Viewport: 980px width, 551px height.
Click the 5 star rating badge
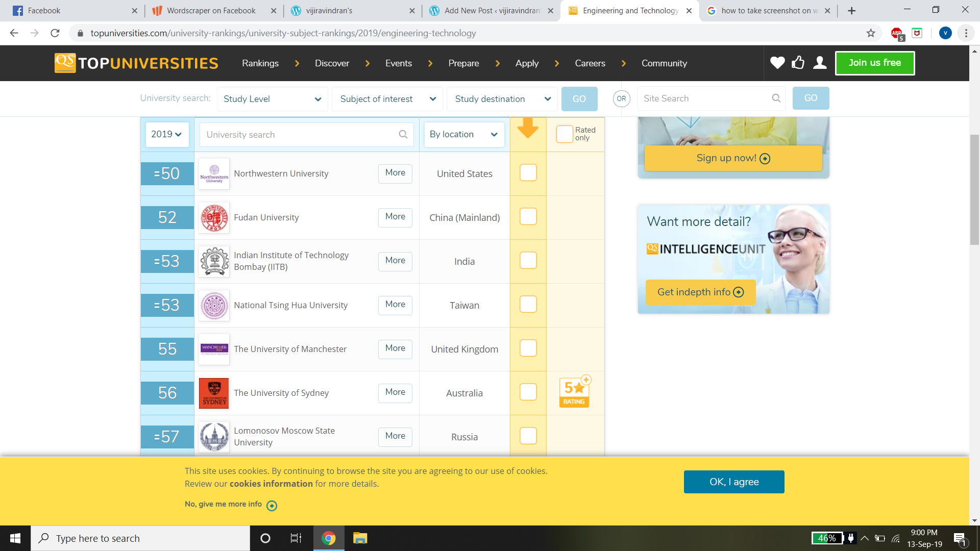pyautogui.click(x=574, y=392)
